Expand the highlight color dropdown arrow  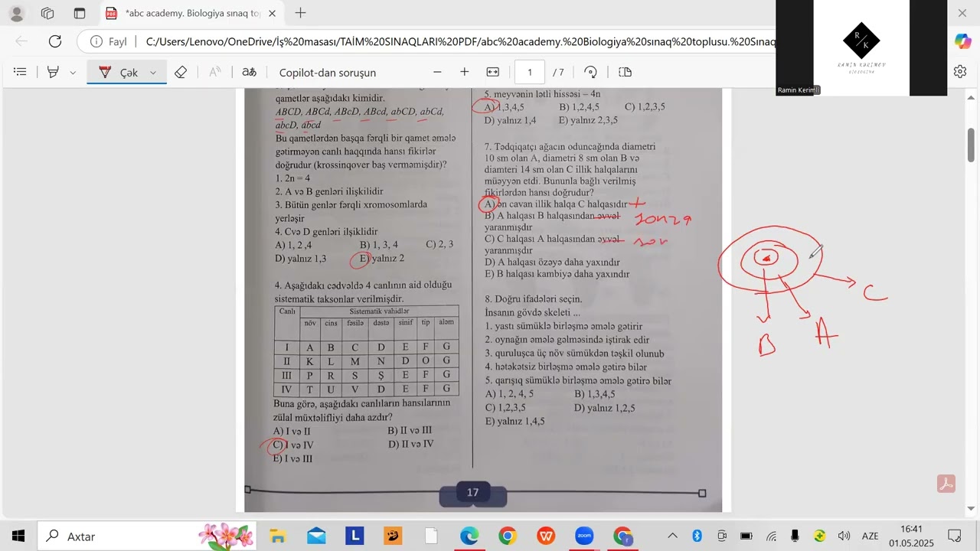pos(73,72)
